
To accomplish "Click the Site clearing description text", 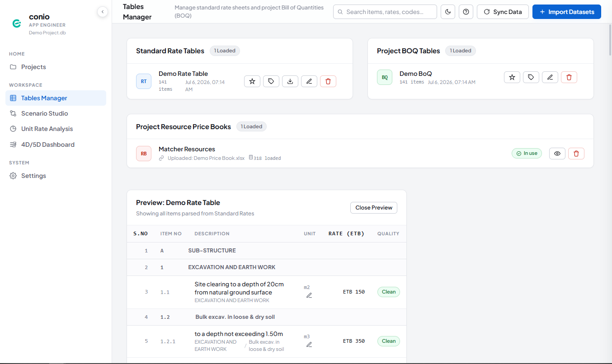I will 239,288.
